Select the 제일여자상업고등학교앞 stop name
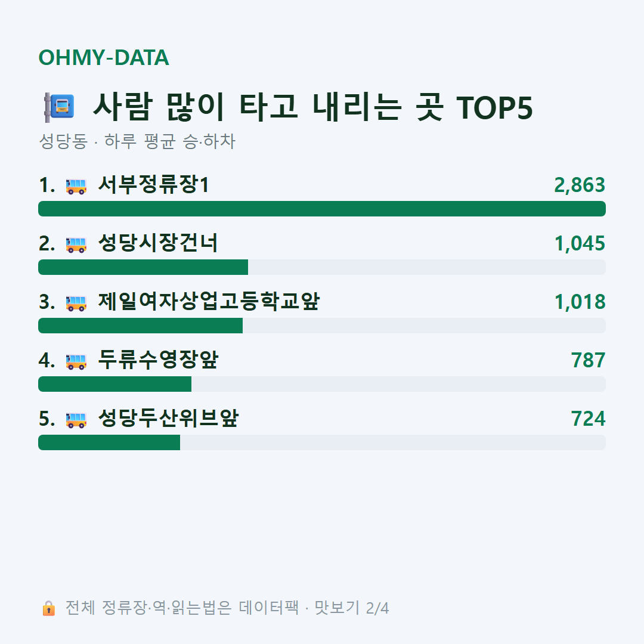The image size is (644, 644). [209, 301]
